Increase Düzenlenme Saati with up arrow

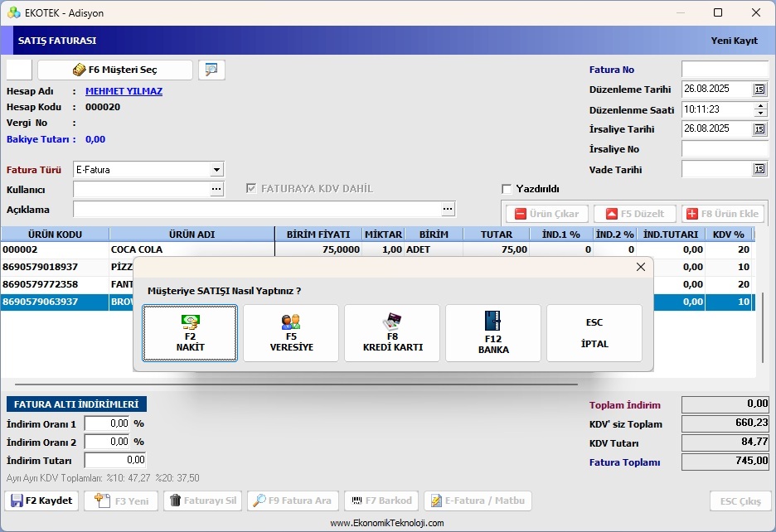pos(760,105)
